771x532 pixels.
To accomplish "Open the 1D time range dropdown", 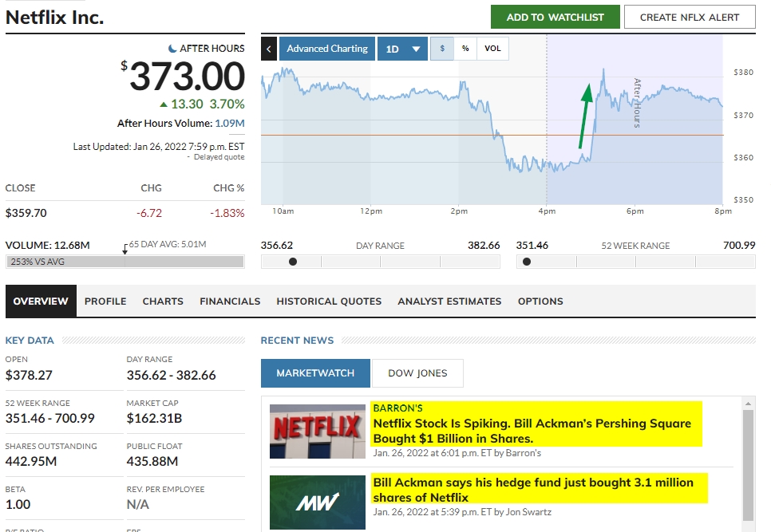I will click(x=402, y=49).
